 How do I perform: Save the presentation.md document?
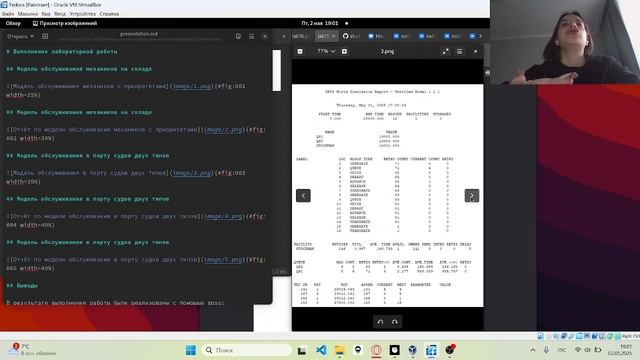[238, 36]
